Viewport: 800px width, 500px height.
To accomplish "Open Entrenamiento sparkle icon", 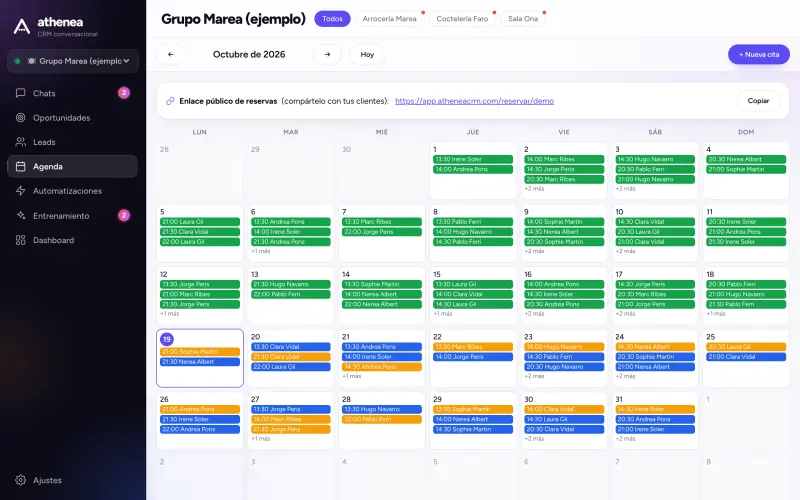I will point(20,215).
